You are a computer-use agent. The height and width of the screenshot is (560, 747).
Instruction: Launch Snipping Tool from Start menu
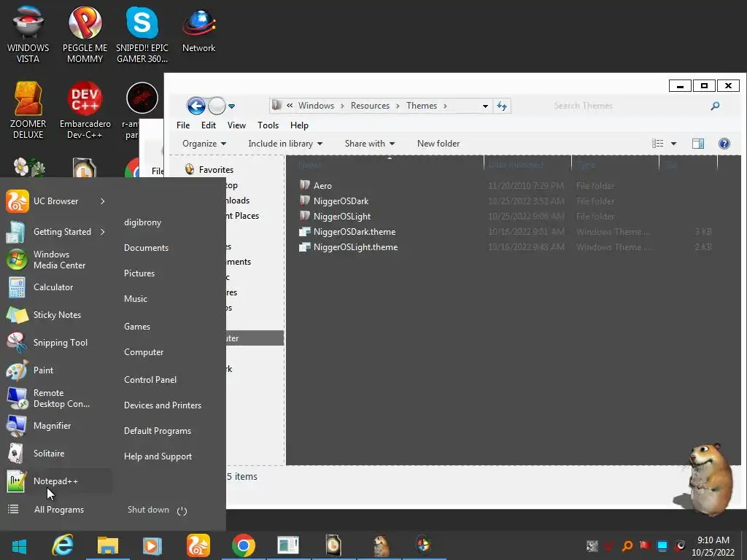60,343
